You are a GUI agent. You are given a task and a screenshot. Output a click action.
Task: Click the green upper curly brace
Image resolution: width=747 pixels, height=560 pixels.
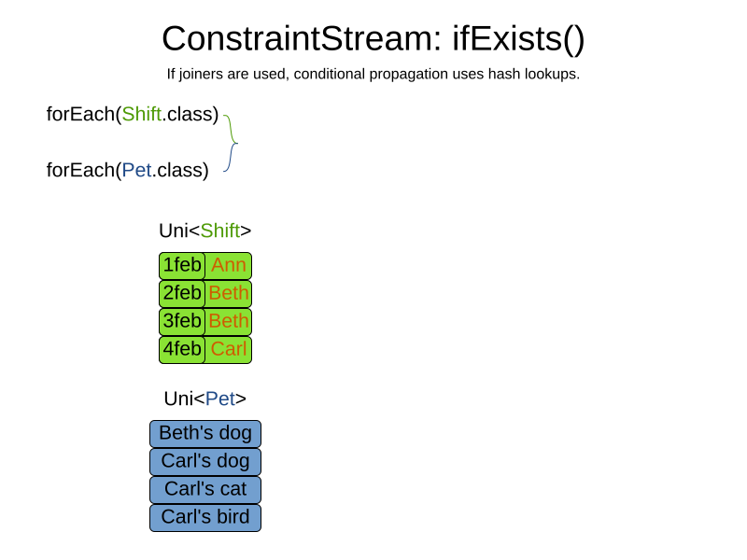[230, 129]
